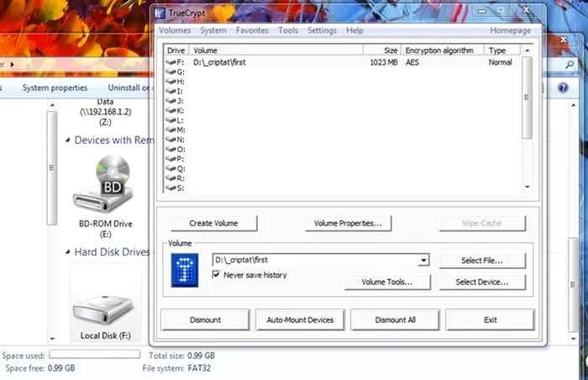
Task: Select the Local Disk (F:) icon in Explorer
Action: 103,309
